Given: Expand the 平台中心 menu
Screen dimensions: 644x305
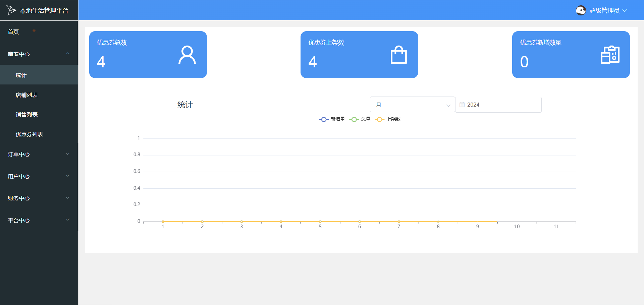Looking at the screenshot, I should tap(39, 220).
